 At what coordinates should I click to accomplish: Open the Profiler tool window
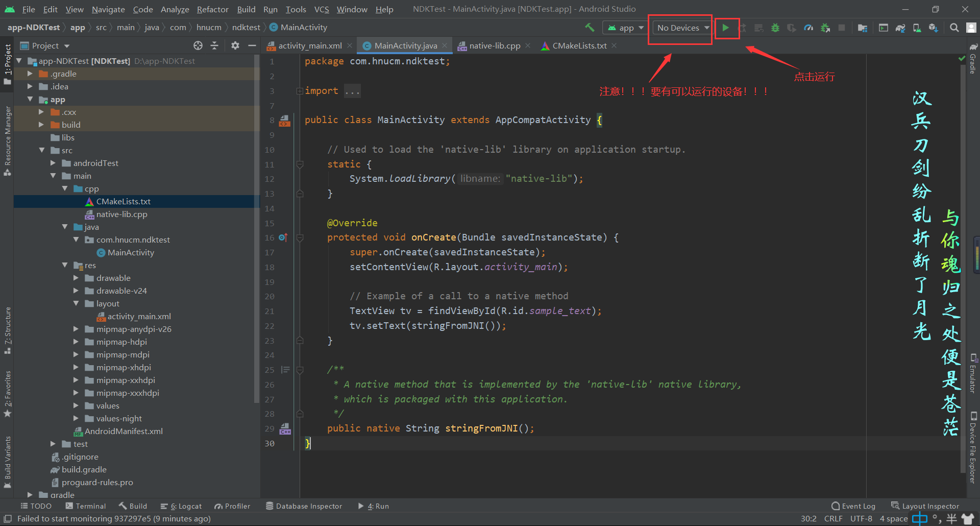233,506
